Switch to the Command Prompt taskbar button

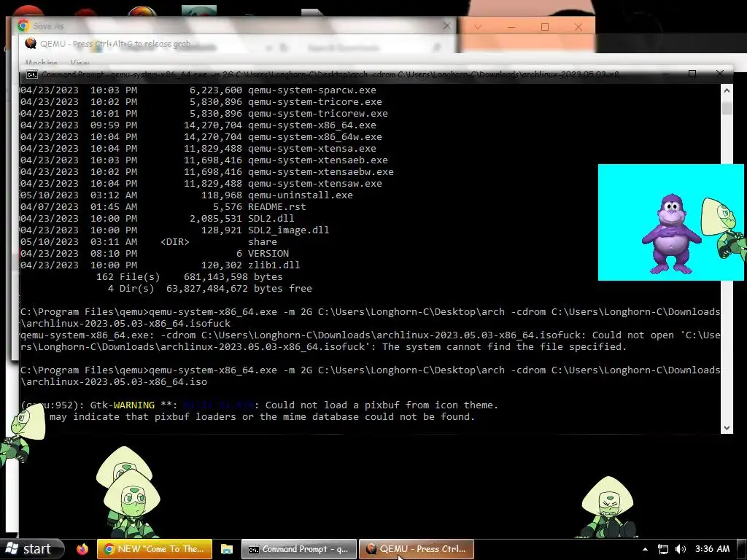pos(298,549)
